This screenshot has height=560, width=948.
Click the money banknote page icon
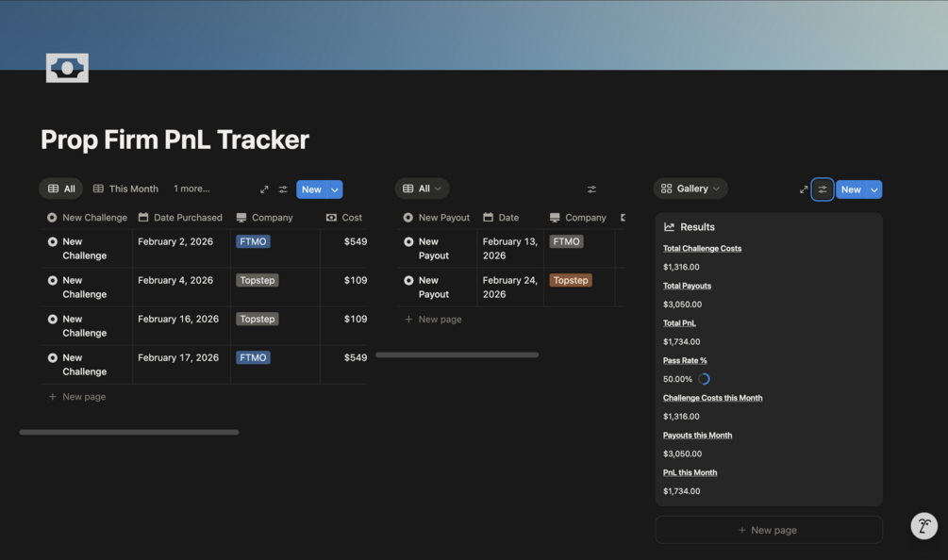[x=67, y=68]
